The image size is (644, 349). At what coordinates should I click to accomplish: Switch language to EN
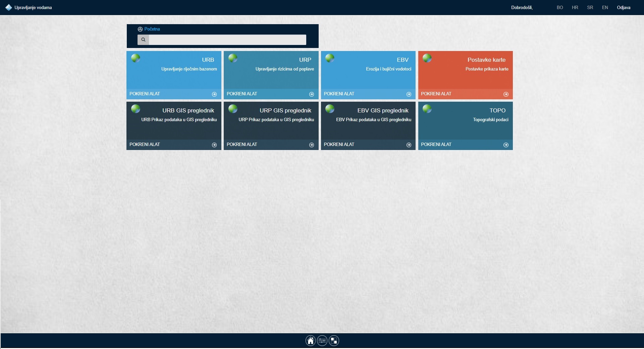pos(605,7)
